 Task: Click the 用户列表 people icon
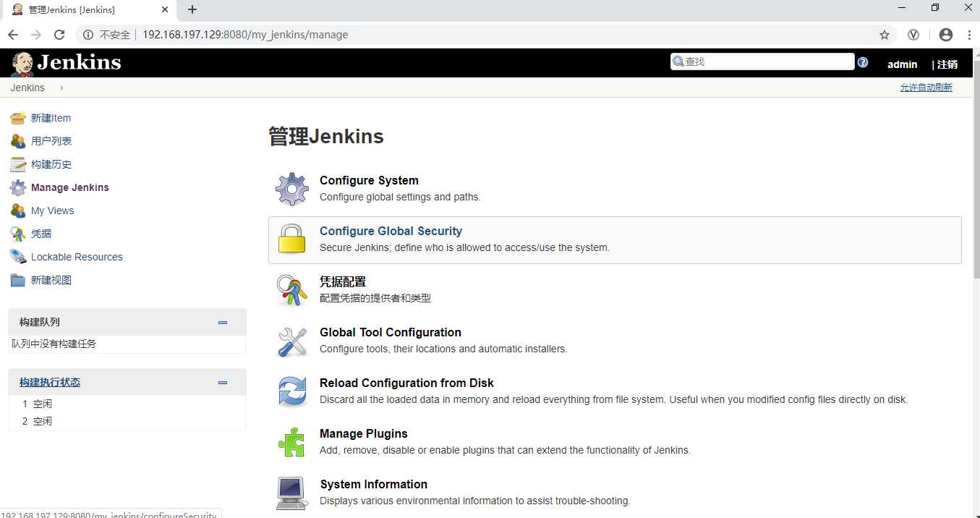pos(18,141)
